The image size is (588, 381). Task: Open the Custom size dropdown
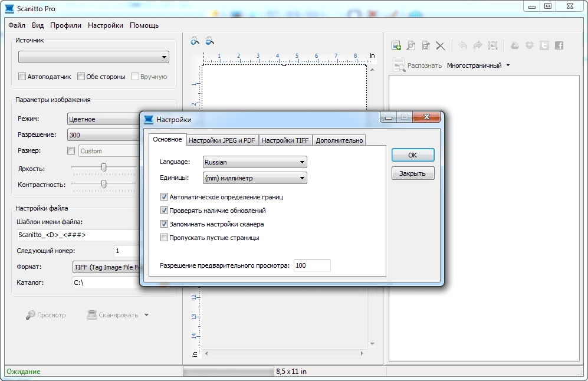pyautogui.click(x=109, y=151)
